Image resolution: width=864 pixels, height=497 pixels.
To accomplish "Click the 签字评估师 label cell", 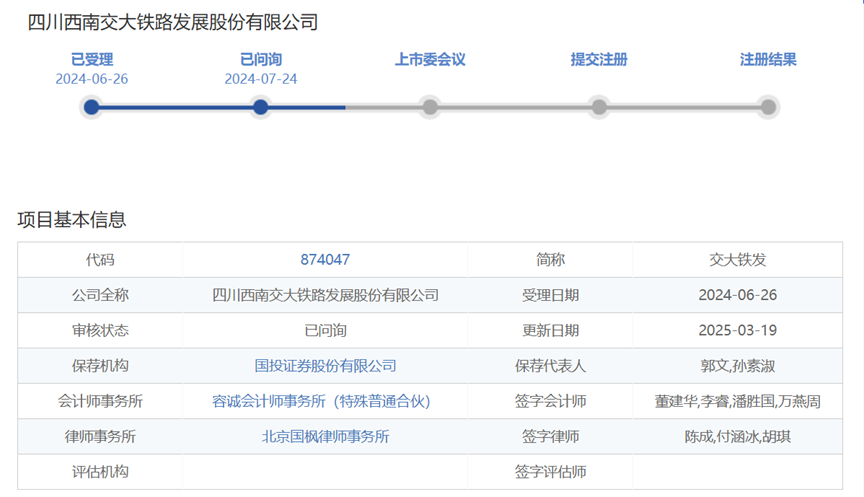I will point(550,472).
